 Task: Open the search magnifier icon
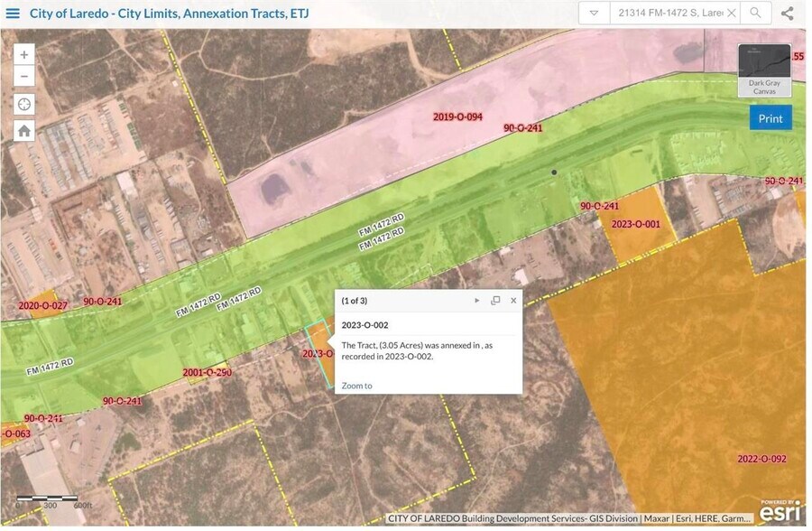pos(754,14)
